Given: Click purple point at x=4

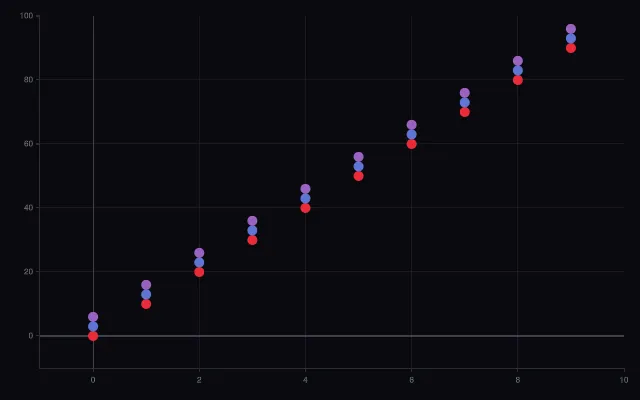Looking at the screenshot, I should 305,189.
